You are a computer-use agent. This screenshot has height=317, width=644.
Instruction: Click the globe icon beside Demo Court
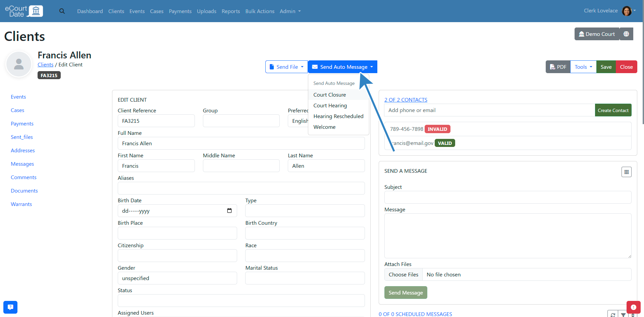click(626, 34)
